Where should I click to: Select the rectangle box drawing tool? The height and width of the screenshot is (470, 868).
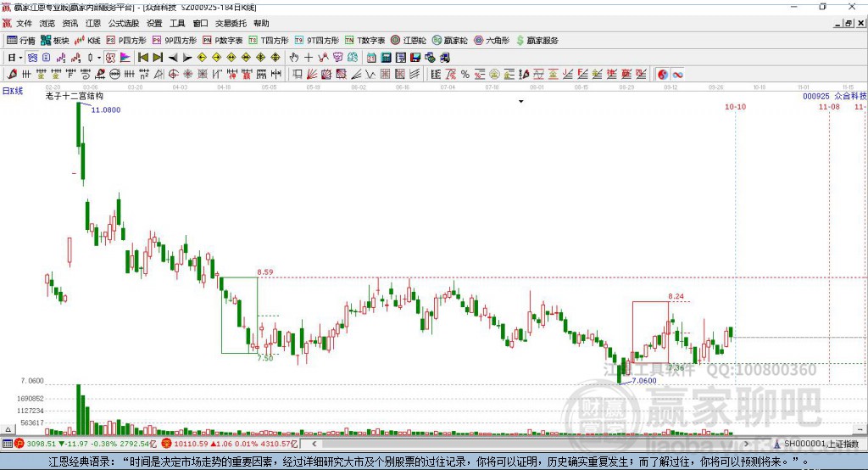click(x=297, y=75)
